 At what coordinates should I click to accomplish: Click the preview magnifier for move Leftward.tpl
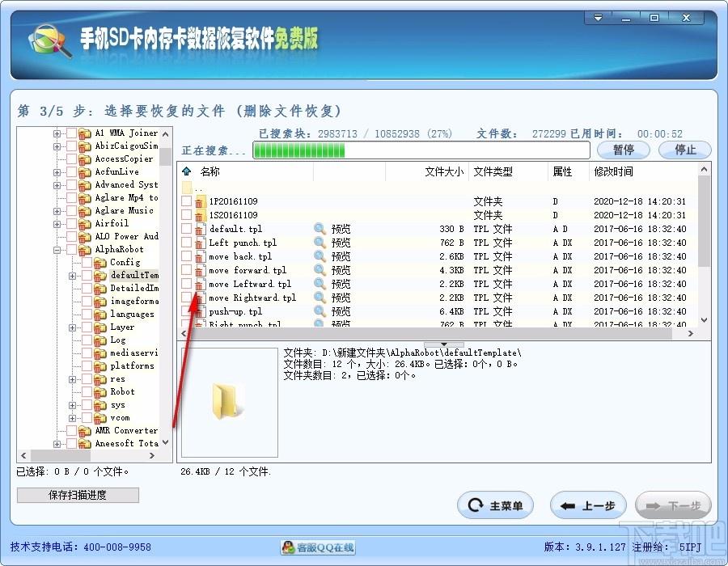(320, 284)
